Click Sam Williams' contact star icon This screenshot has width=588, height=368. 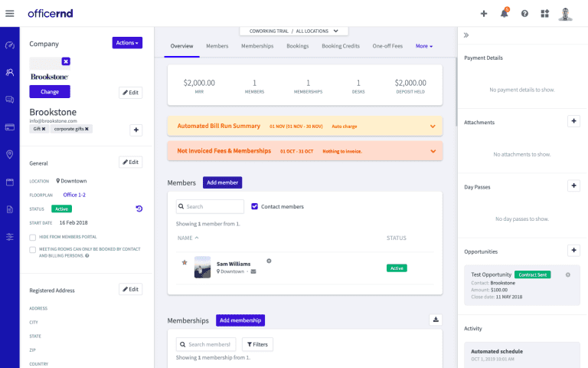coord(185,262)
